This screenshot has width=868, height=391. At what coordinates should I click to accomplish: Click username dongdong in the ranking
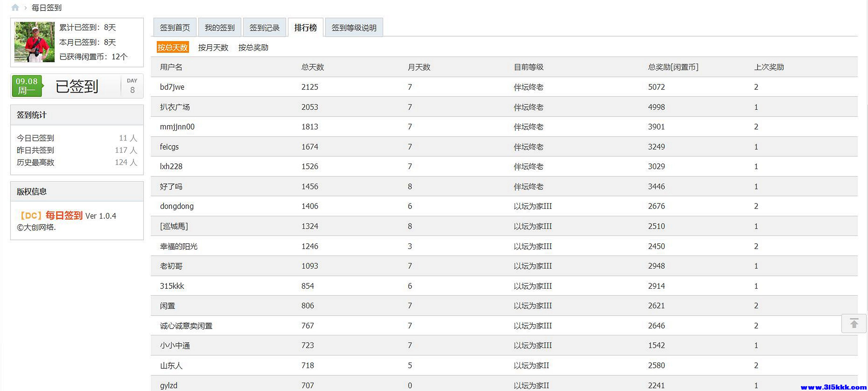coord(176,206)
